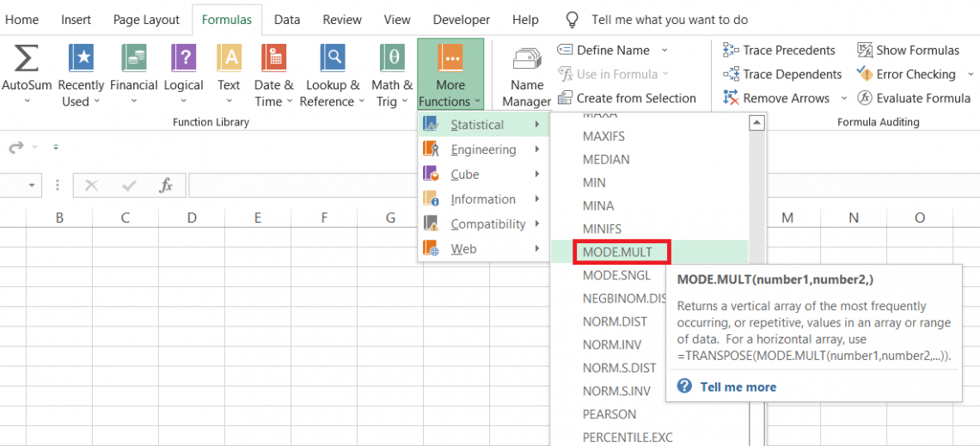Open Text functions library
This screenshot has height=446, width=980.
[229, 59]
